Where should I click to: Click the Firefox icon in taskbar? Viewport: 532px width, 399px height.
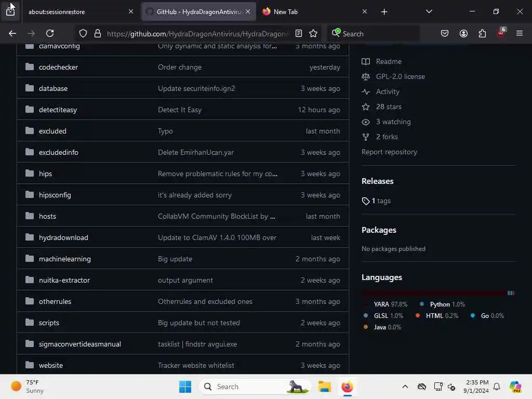coord(348,387)
